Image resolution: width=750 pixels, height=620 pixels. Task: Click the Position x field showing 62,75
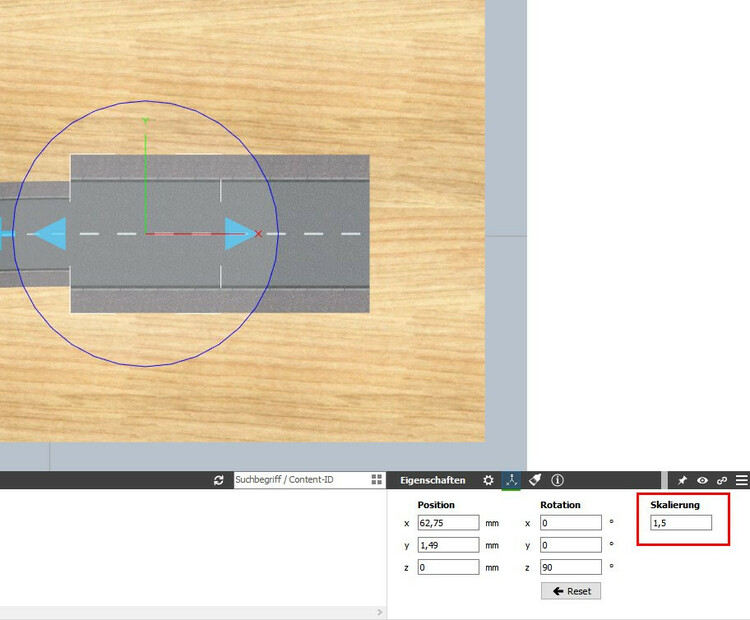[448, 523]
